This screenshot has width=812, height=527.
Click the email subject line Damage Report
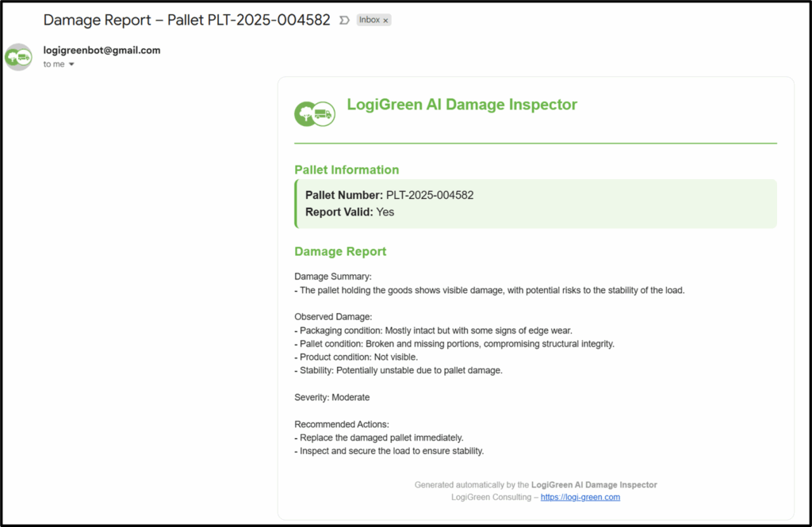[186, 20]
